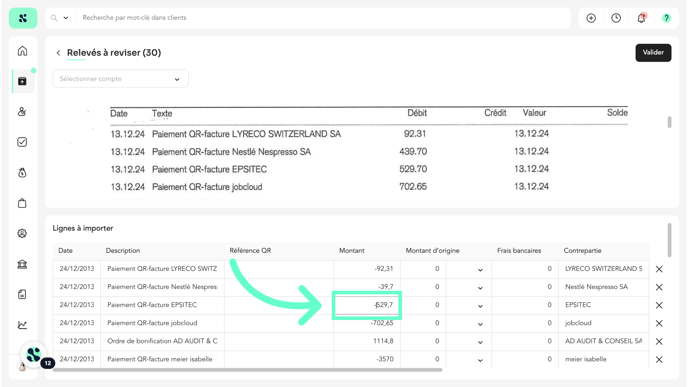
Task: Click the Frais bancaires column header
Action: pos(519,251)
